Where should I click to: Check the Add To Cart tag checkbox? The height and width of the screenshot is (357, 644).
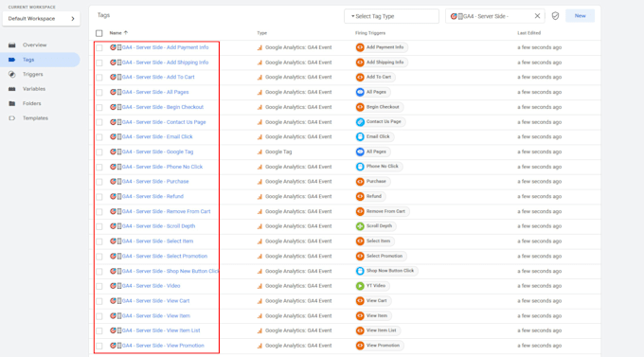(99, 78)
